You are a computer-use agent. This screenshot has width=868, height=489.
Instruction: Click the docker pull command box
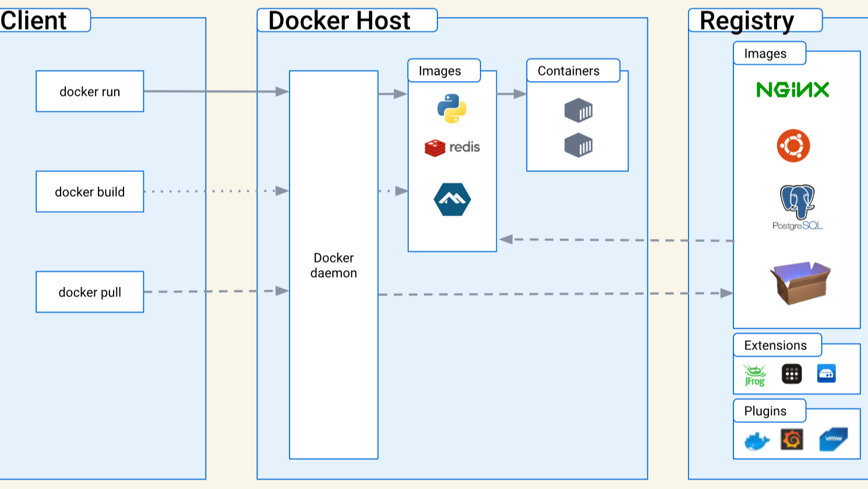coord(90,292)
